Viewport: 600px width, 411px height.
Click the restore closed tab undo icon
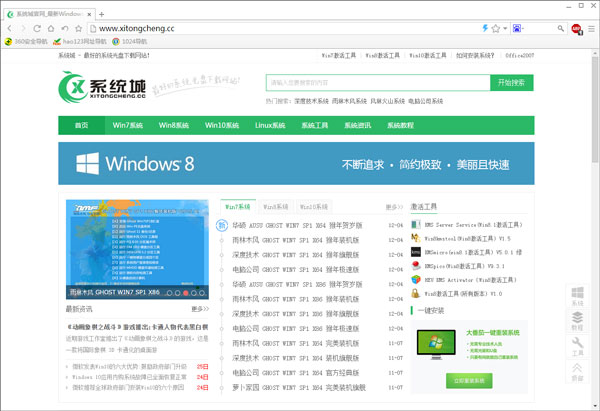coord(65,28)
